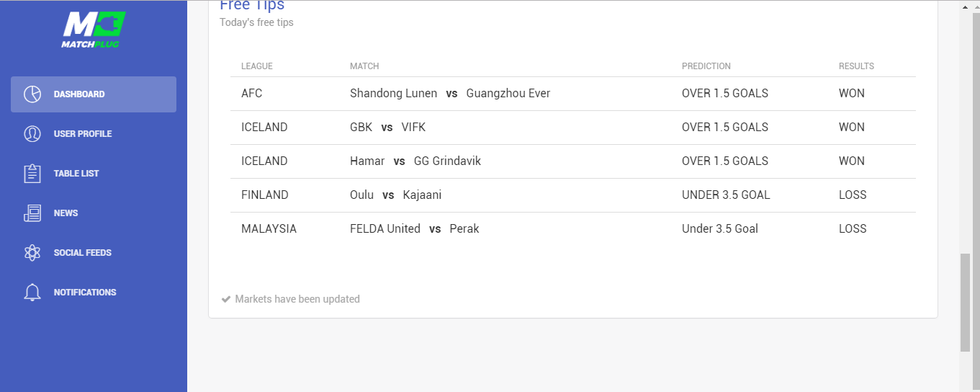The width and height of the screenshot is (980, 392).
Task: Open the Notifications menu entry
Action: coord(94,293)
